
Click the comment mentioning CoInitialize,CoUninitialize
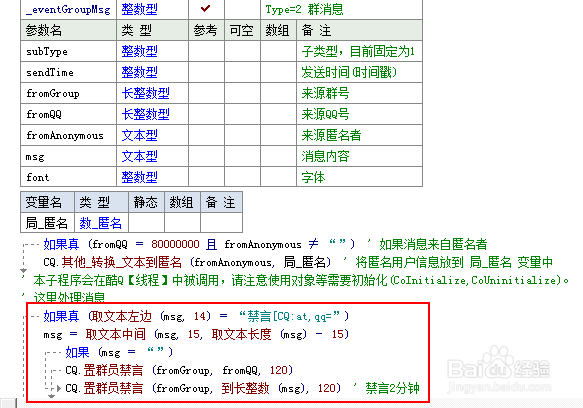[296, 280]
